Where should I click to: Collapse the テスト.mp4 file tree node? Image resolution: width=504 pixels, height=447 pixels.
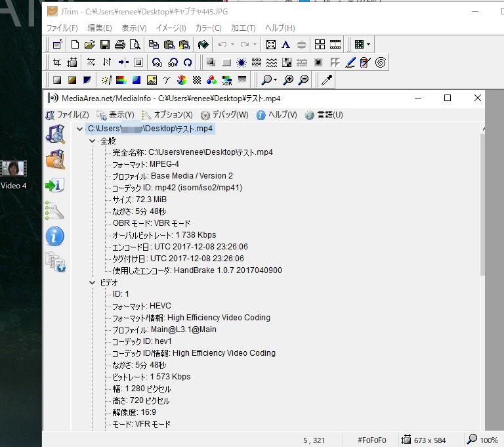(x=79, y=129)
